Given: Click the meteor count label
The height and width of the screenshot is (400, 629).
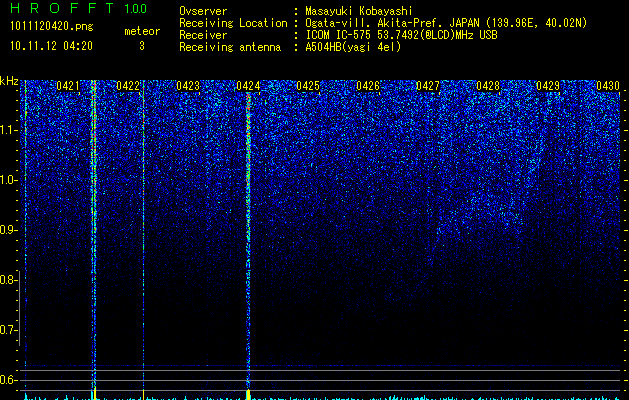Looking at the screenshot, I should [x=142, y=31].
